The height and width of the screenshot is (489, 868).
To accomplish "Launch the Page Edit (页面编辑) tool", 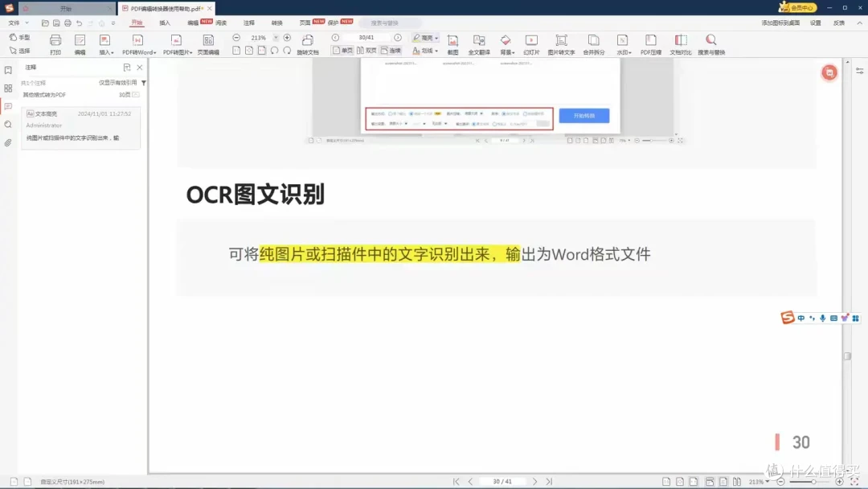I will (x=208, y=44).
